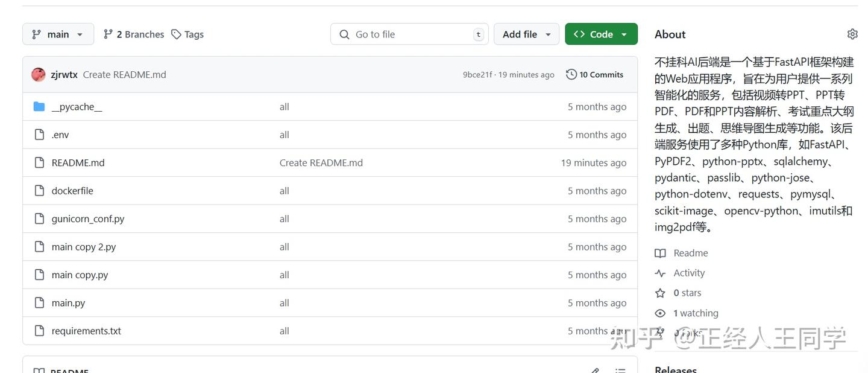Viewport: 868px width, 373px height.
Task: View the 2 Branches link
Action: [134, 34]
